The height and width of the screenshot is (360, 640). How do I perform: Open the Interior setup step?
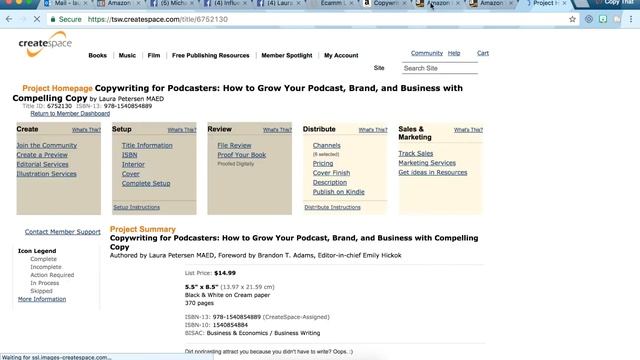coord(133,164)
